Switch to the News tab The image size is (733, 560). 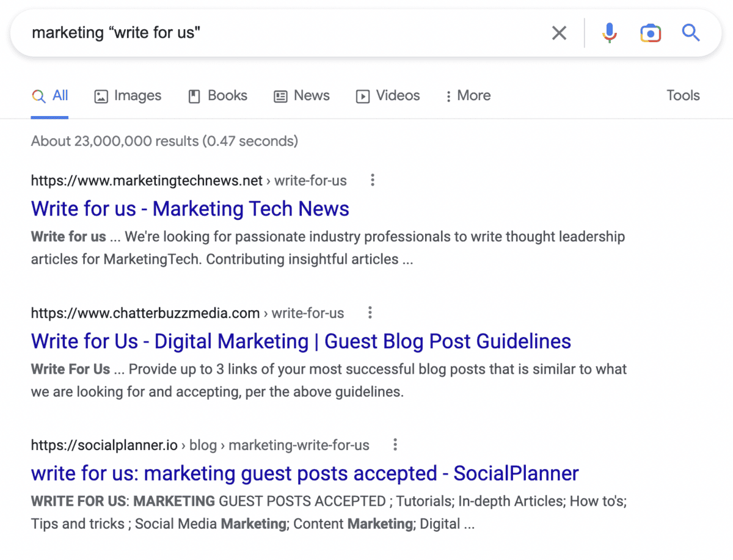click(302, 96)
